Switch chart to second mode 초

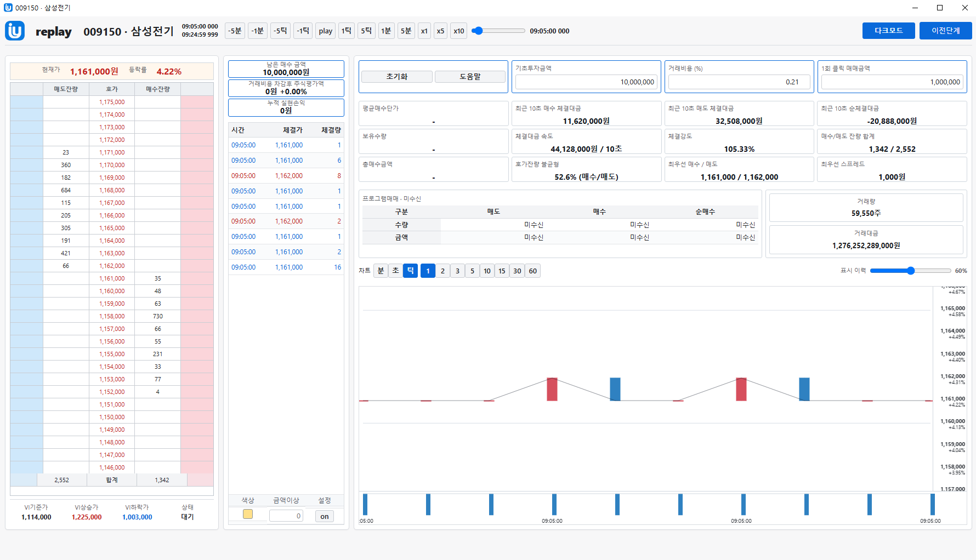(x=396, y=271)
